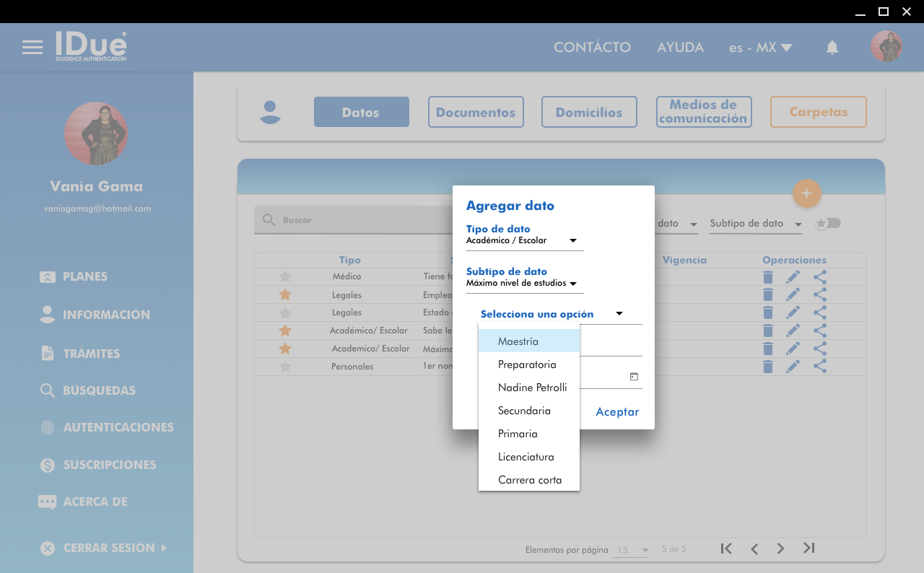Share the Académico/ Escolar Sabe row
The width and height of the screenshot is (924, 573).
pos(819,331)
